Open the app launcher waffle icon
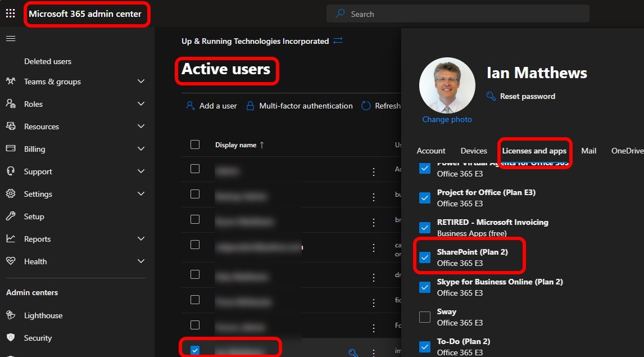This screenshot has height=357, width=644. 10,13
